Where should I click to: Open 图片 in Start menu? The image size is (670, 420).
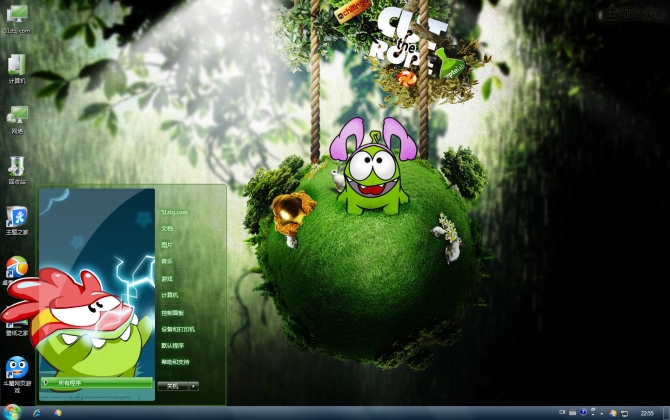click(x=167, y=245)
